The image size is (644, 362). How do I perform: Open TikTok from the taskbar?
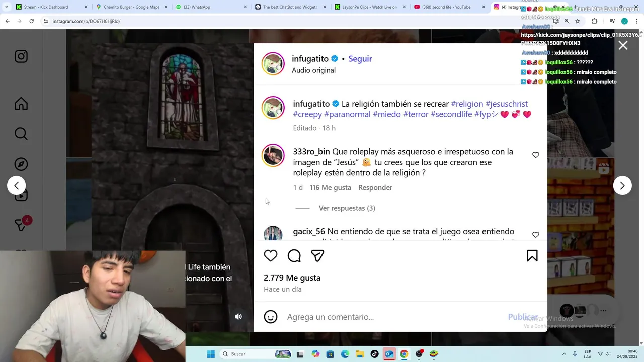(x=374, y=354)
